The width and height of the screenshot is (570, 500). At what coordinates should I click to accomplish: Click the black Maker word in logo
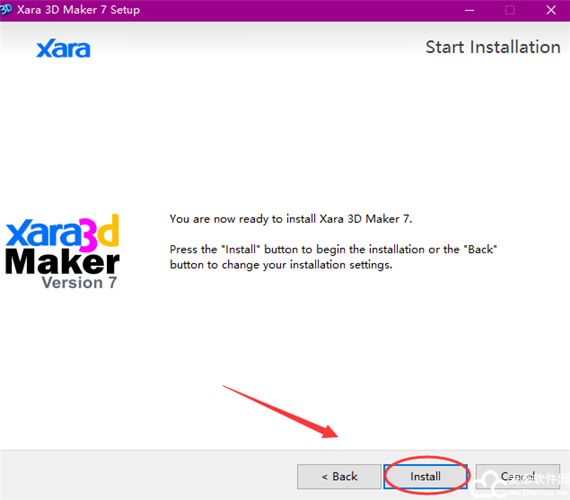63,262
